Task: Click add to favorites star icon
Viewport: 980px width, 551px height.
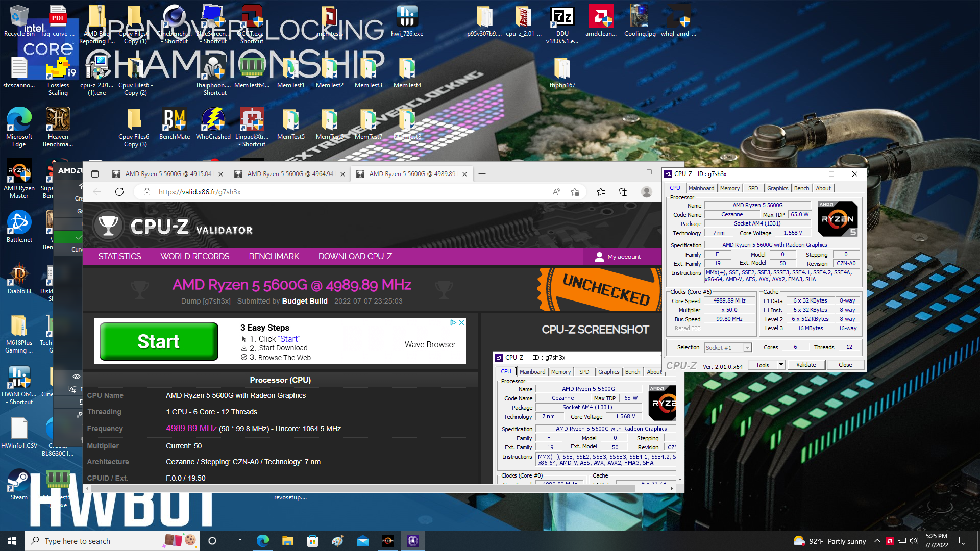Action: pos(575,192)
